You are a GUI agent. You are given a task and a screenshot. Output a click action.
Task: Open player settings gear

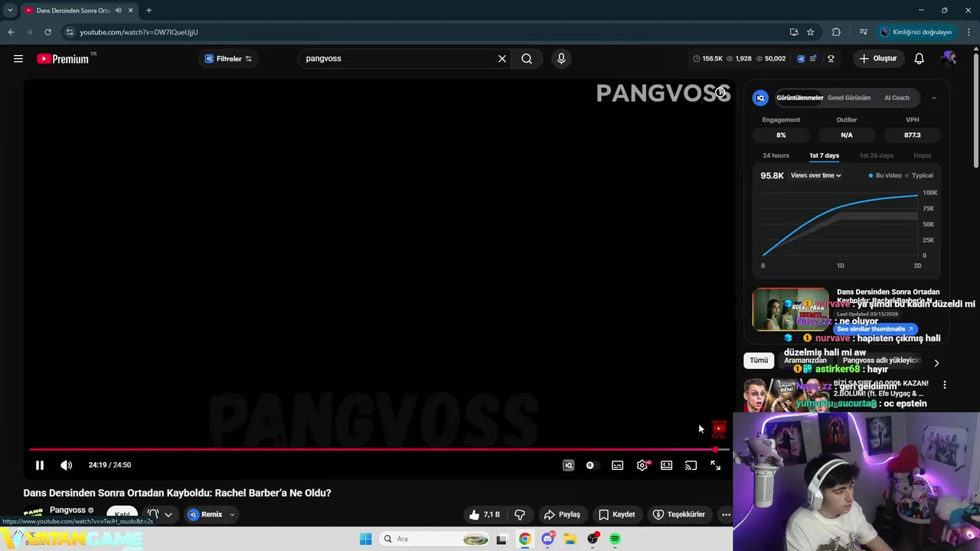642,465
